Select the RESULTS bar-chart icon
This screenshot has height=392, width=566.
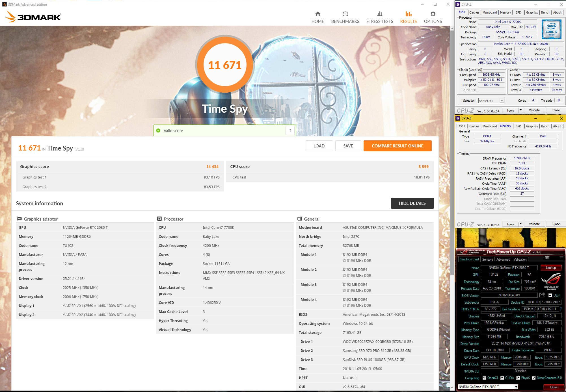[x=409, y=14]
